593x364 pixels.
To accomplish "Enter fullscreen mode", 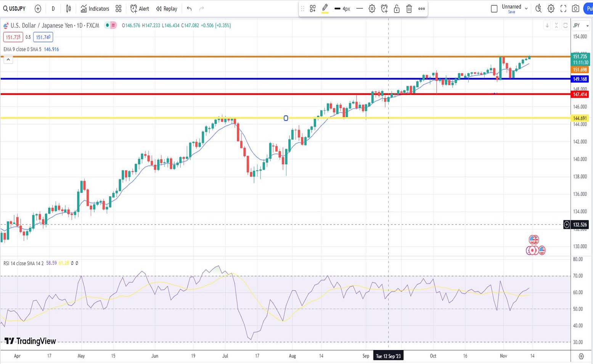I will [x=563, y=8].
